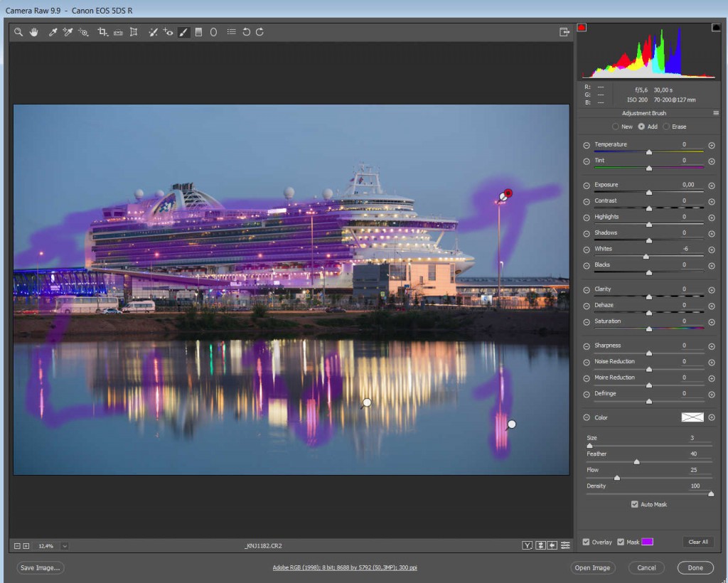Open the zoom level dropdown
This screenshot has width=728, height=583.
(x=65, y=546)
